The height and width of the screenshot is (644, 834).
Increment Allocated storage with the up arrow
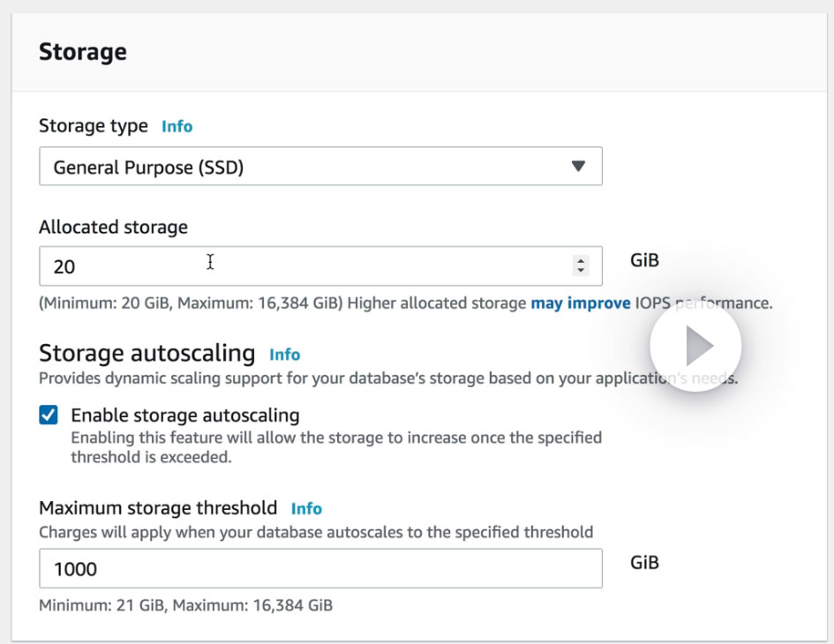[x=581, y=260]
